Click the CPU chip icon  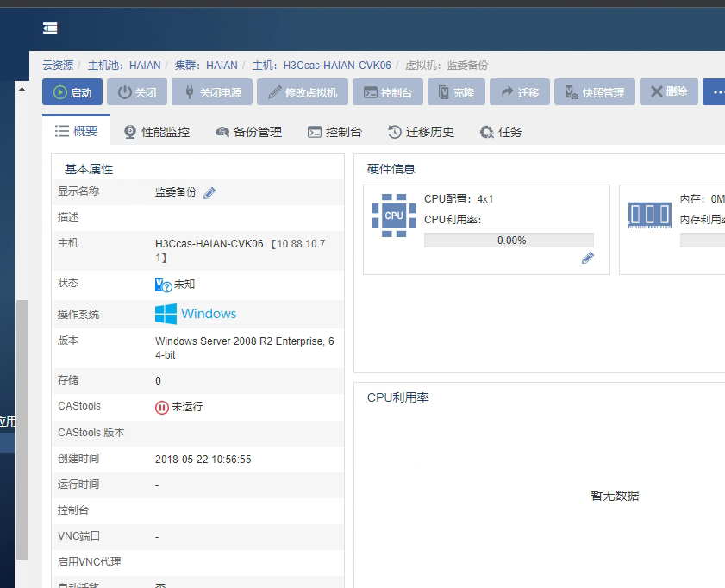click(394, 216)
